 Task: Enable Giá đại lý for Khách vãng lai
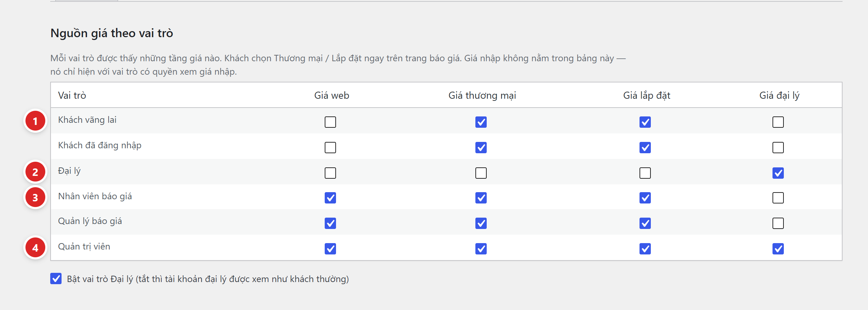point(778,122)
